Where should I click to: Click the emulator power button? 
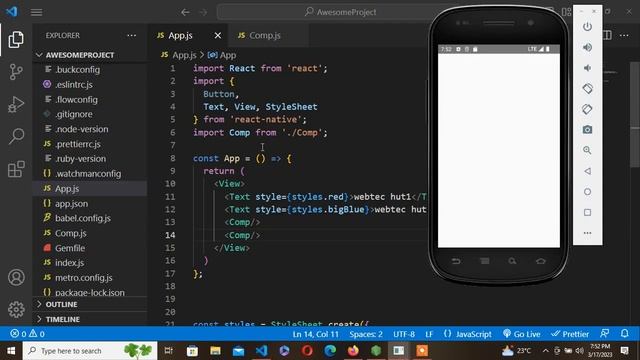coord(587,27)
